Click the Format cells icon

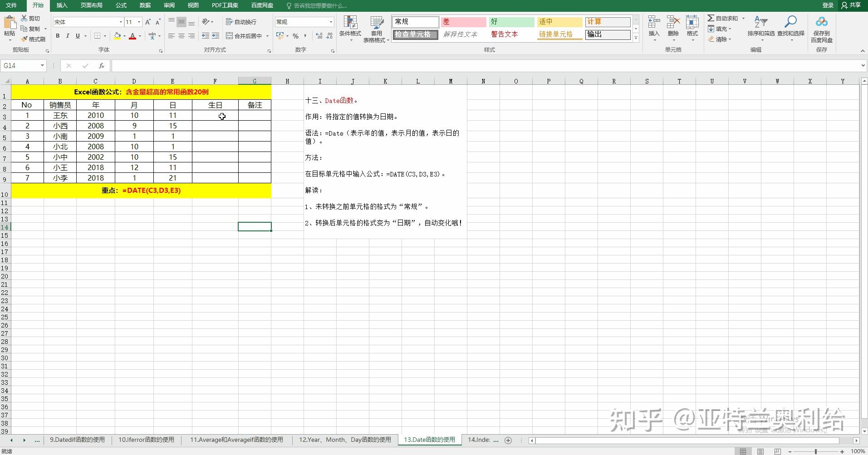(692, 22)
